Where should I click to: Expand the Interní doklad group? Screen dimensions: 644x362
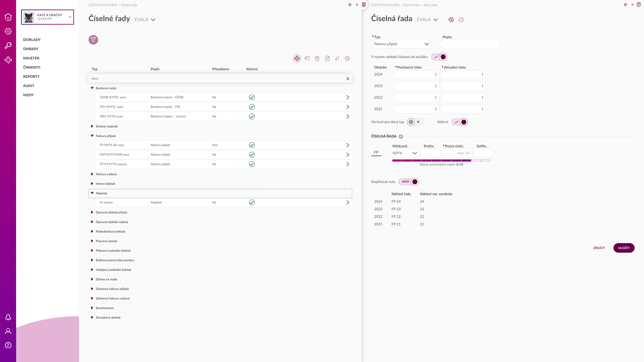pyautogui.click(x=92, y=184)
